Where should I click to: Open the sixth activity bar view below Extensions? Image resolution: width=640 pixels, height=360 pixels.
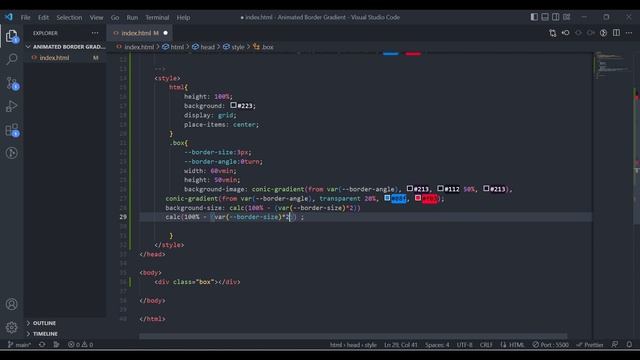click(12, 153)
